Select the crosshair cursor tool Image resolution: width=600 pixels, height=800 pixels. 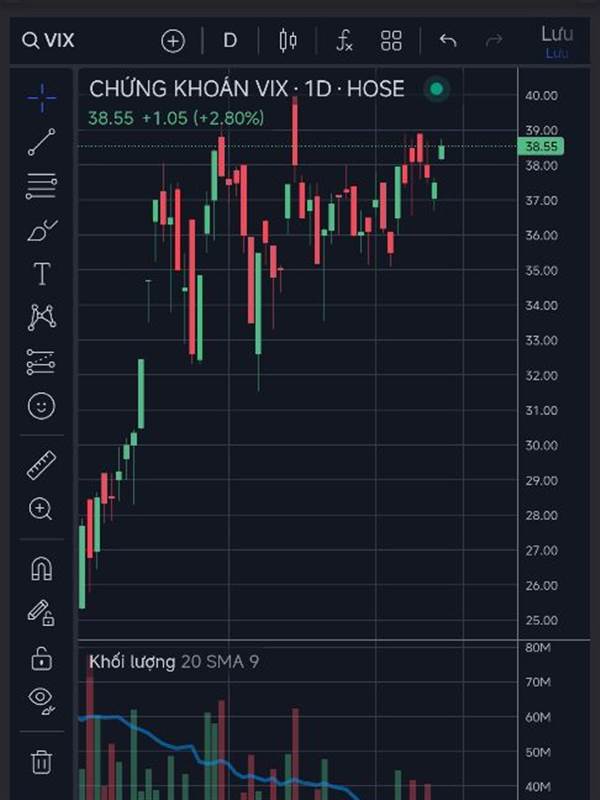(42, 97)
